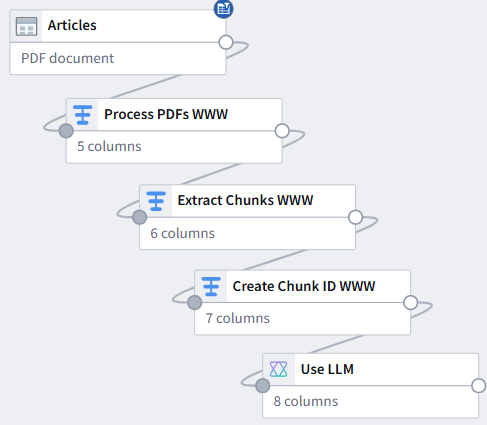487x425 pixels.
Task: Click the Use LLM input port
Action: pyautogui.click(x=263, y=386)
